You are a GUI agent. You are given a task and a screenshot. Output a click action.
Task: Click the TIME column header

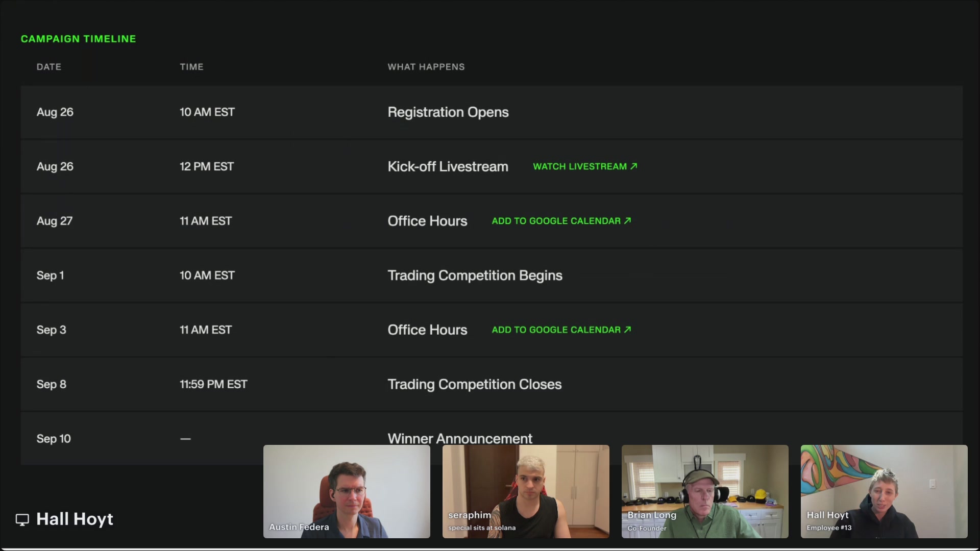tap(191, 67)
